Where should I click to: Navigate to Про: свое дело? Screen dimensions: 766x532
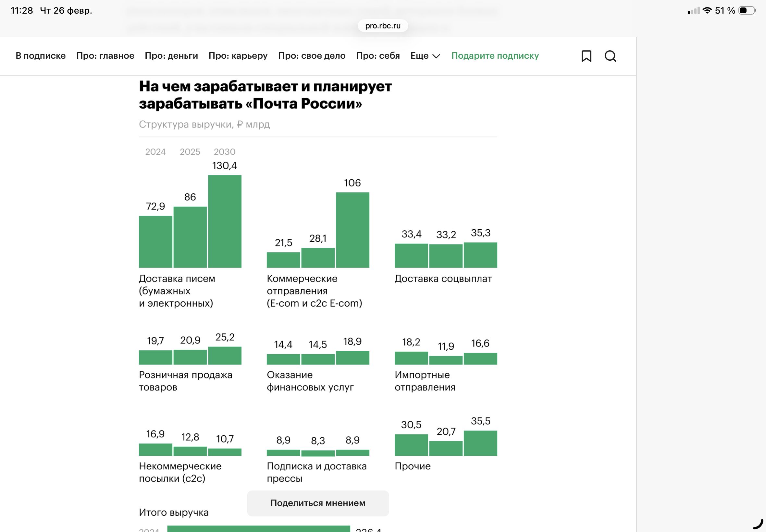click(x=312, y=56)
